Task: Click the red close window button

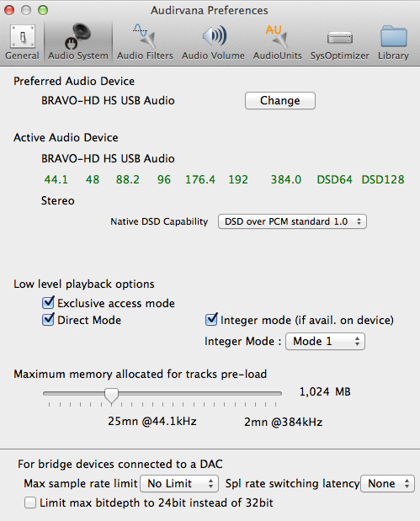Action: (x=9, y=10)
